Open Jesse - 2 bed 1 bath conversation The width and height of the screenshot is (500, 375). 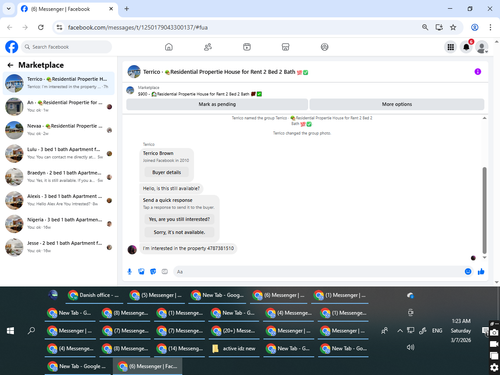coord(59,247)
